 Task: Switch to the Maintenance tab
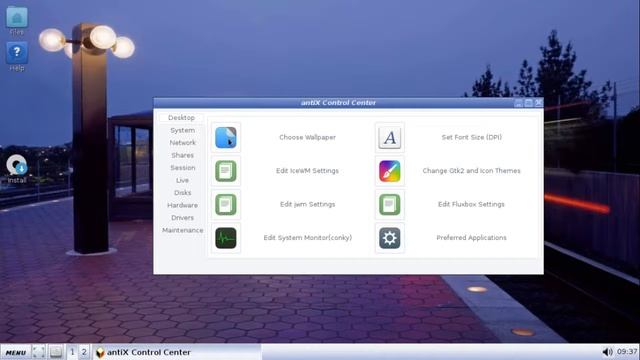182,230
